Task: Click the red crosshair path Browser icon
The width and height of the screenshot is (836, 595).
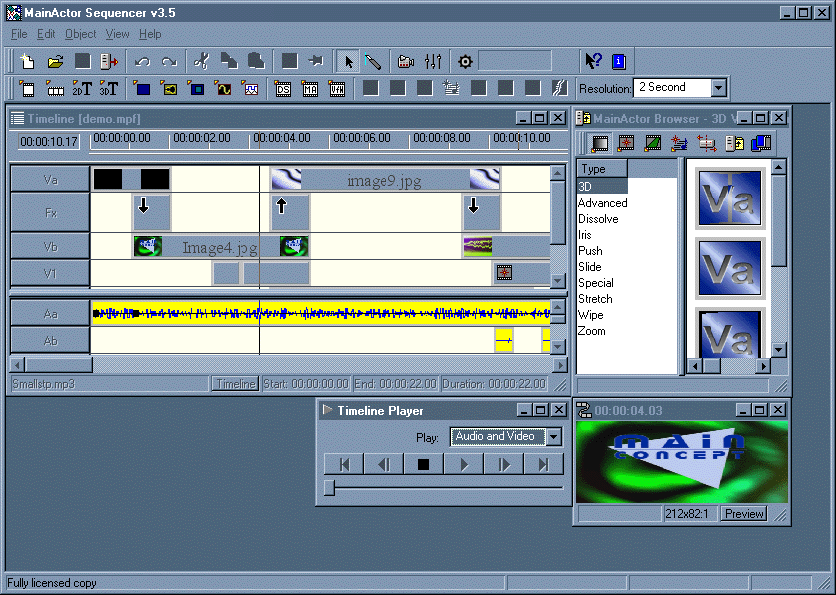Action: (x=706, y=143)
